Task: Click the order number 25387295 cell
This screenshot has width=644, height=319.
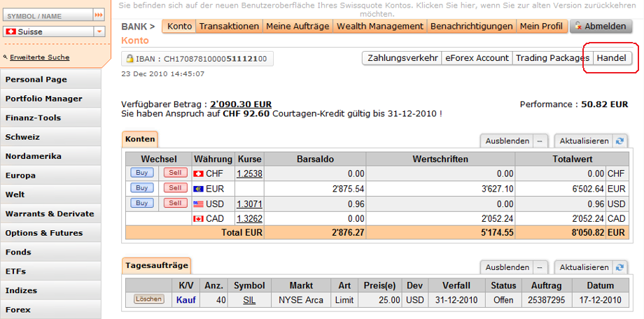Action: coord(546,300)
